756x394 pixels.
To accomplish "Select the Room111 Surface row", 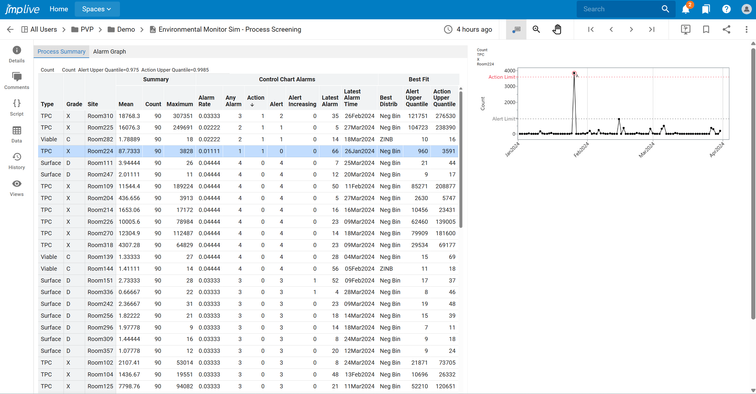I will point(248,163).
